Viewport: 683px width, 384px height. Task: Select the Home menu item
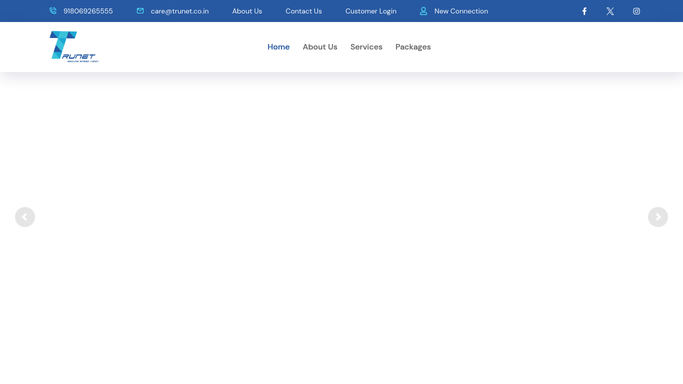[x=278, y=47]
